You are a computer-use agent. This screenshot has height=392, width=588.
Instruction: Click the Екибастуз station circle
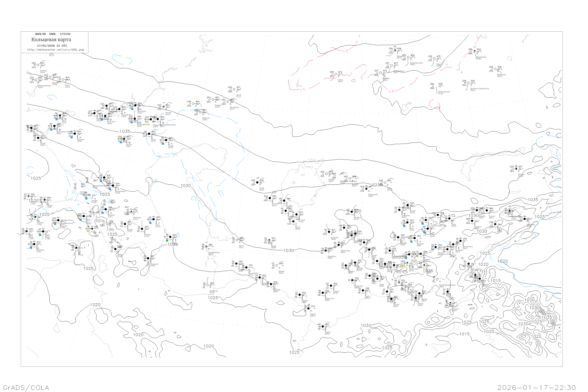[468, 83]
